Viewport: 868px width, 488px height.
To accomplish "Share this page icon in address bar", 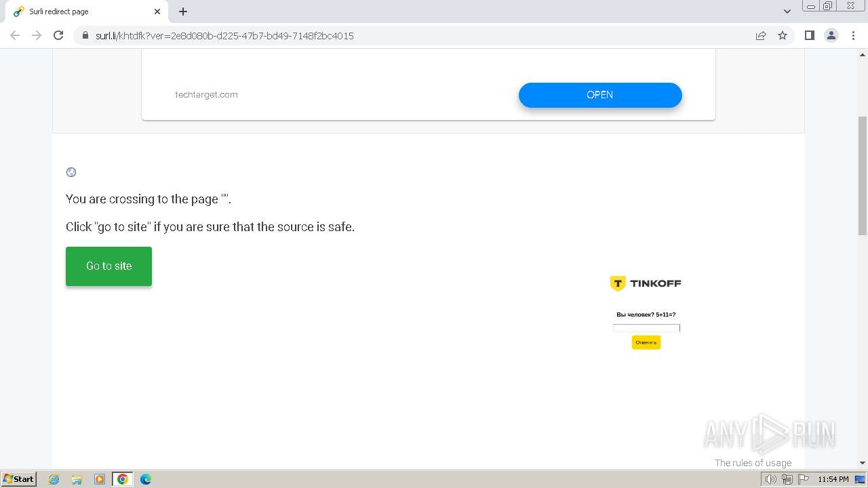I will click(761, 35).
